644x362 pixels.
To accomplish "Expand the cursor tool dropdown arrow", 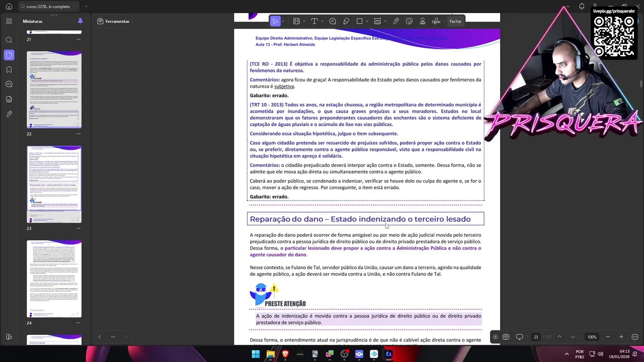I will [x=283, y=21].
